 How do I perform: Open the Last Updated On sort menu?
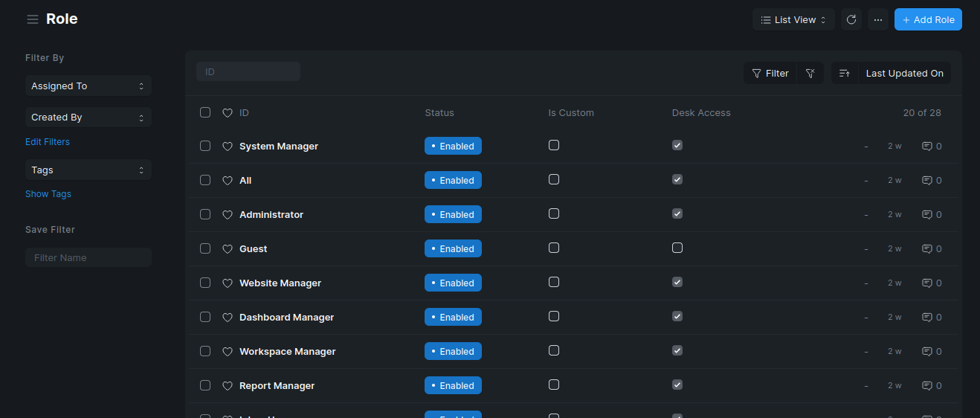tap(904, 74)
